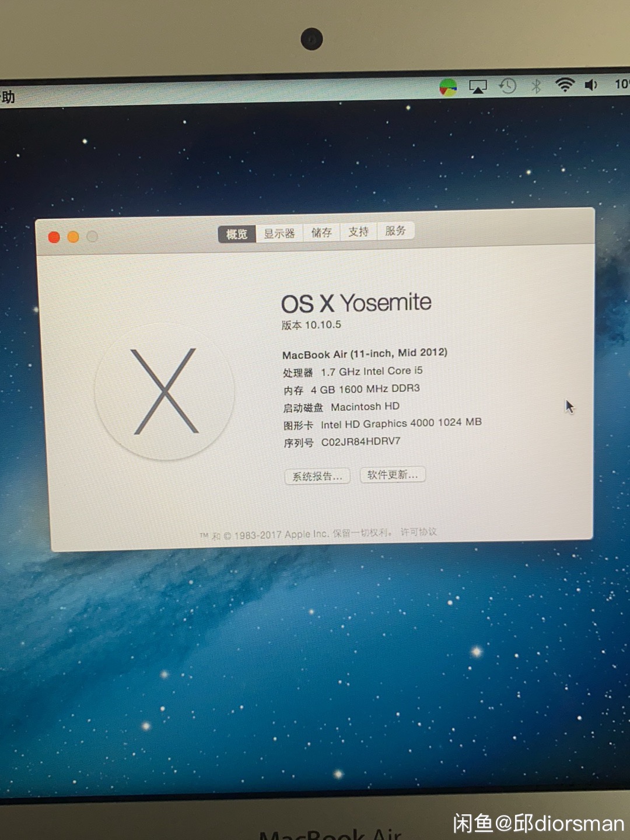Click the 1.7 GHz Intel Core i5 value
This screenshot has height=840, width=630.
click(x=372, y=371)
